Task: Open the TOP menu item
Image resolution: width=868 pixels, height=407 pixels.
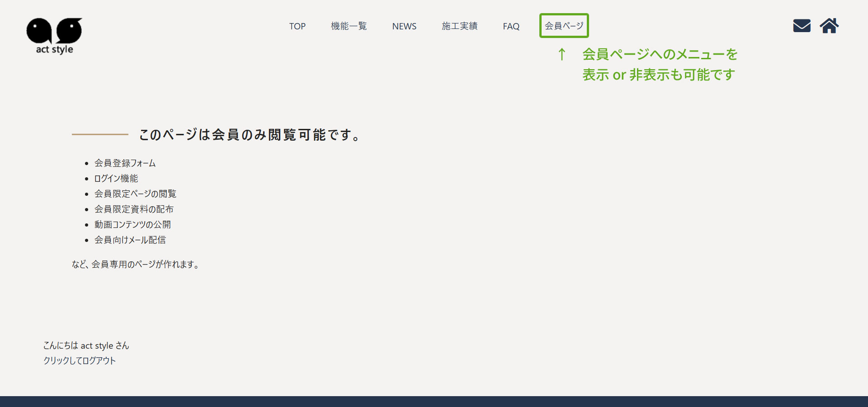Action: tap(297, 26)
